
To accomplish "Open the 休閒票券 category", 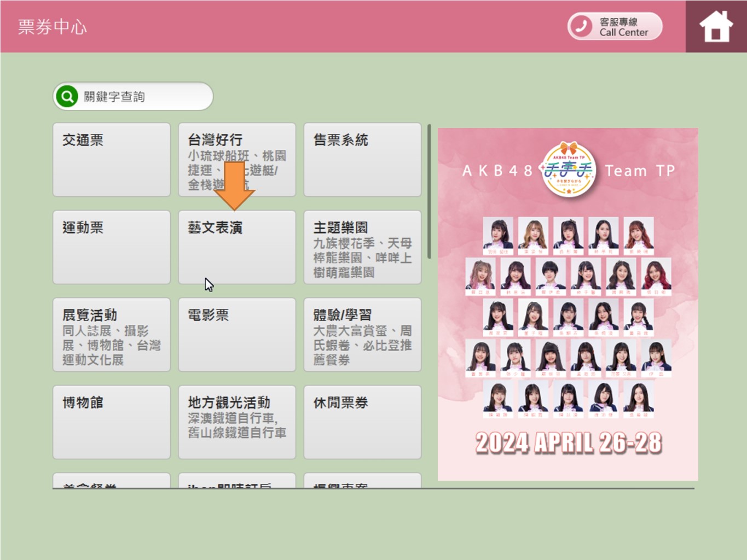I will pos(362,422).
